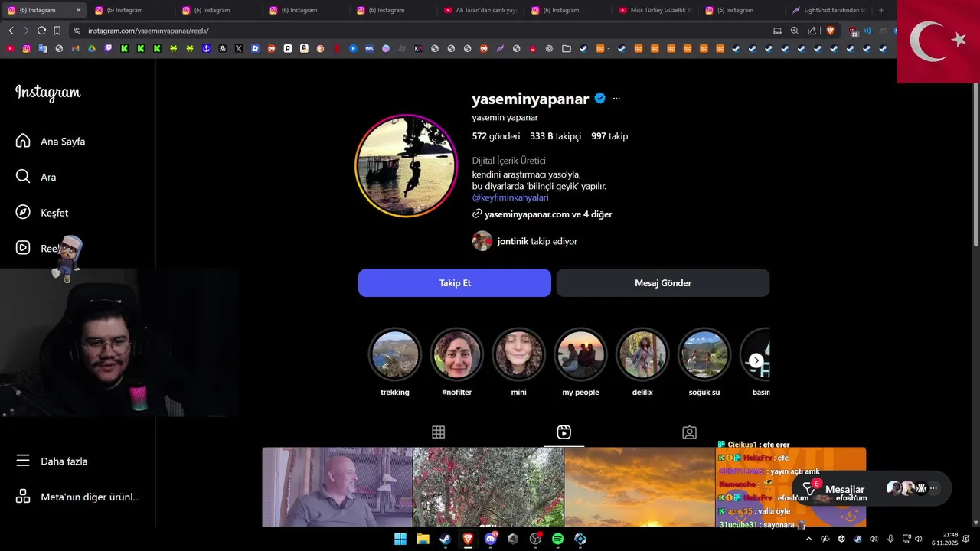Open Keşfet explore page

[42, 213]
